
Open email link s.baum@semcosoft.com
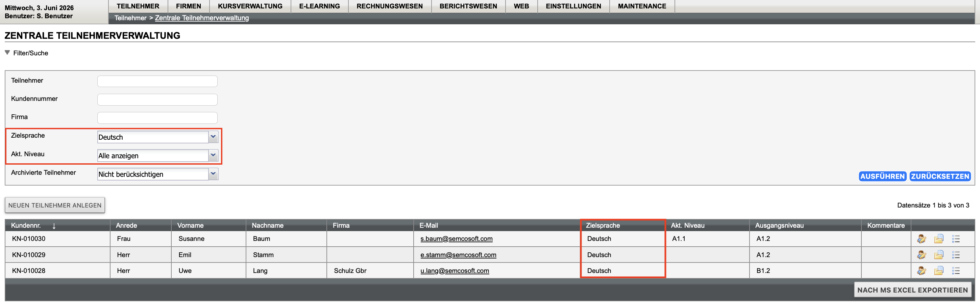[456, 239]
